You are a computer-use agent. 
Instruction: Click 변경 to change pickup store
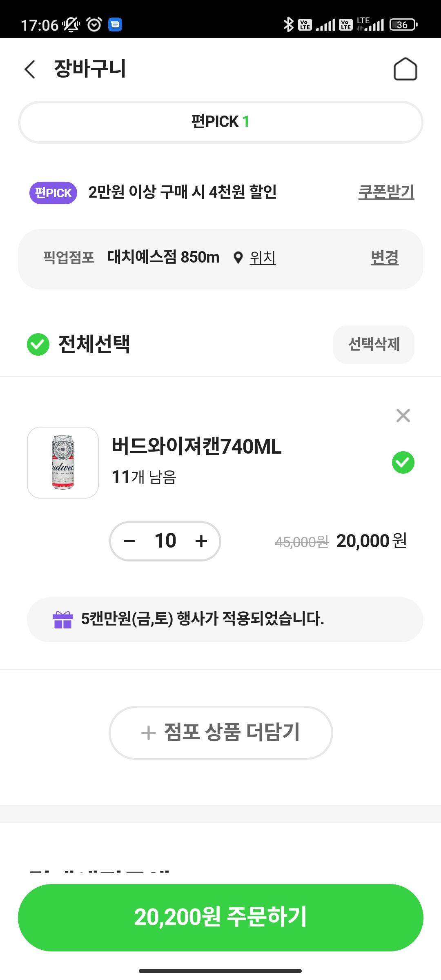pos(384,258)
